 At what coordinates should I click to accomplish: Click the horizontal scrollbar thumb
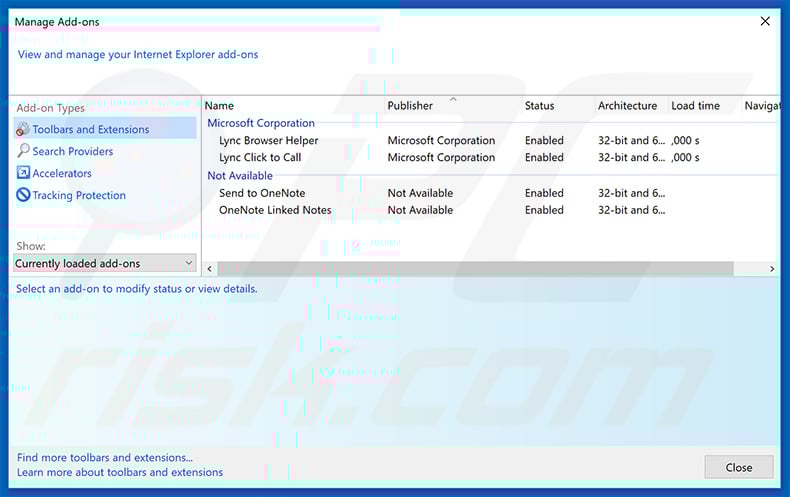476,269
